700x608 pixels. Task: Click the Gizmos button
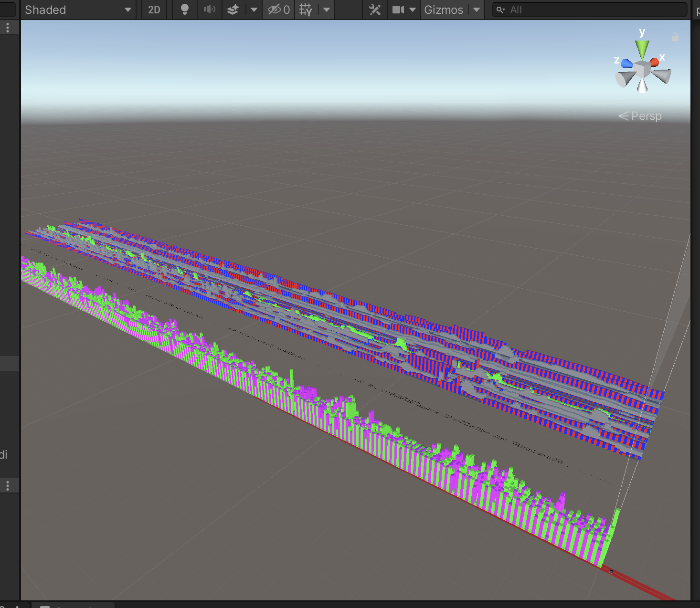443,10
